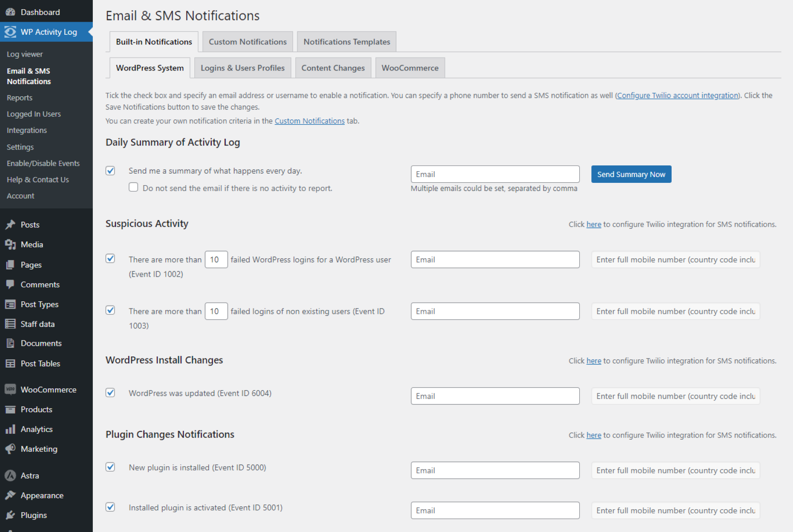This screenshot has width=793, height=532.
Task: Click mobile number field for WordPress updated
Action: (x=676, y=396)
